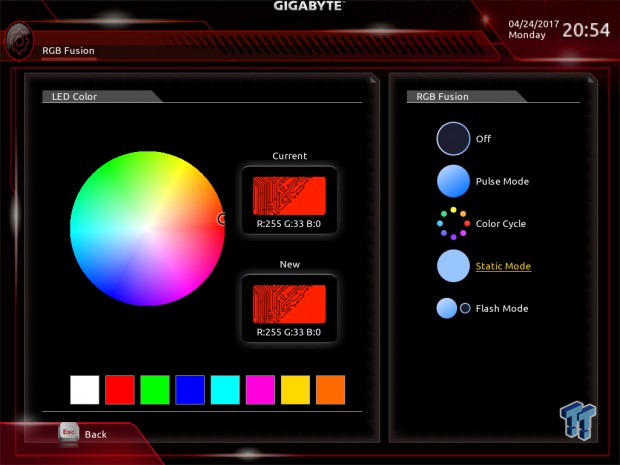Image resolution: width=620 pixels, height=465 pixels.
Task: Click the New color preview box
Action: pyautogui.click(x=289, y=304)
